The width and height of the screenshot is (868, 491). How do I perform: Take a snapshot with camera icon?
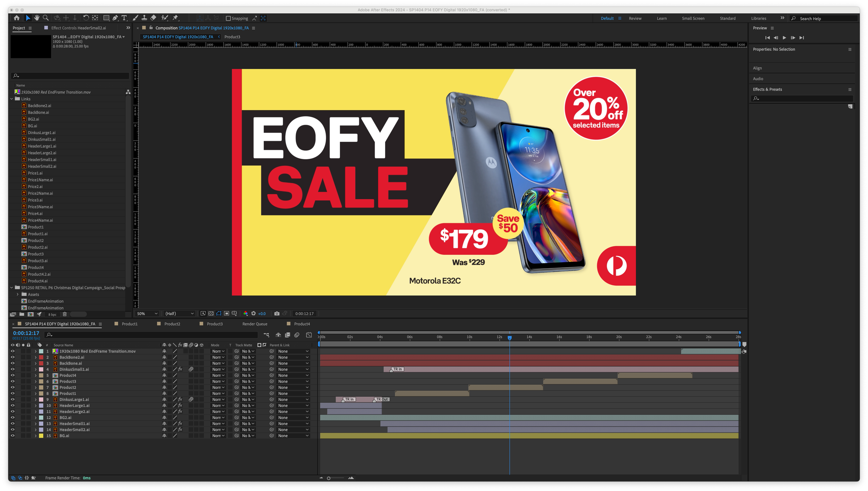click(277, 313)
